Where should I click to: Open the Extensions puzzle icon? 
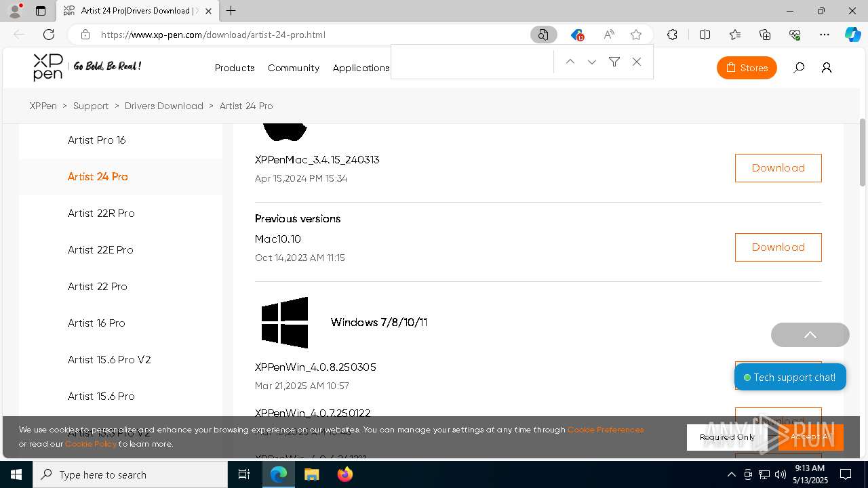tap(672, 35)
